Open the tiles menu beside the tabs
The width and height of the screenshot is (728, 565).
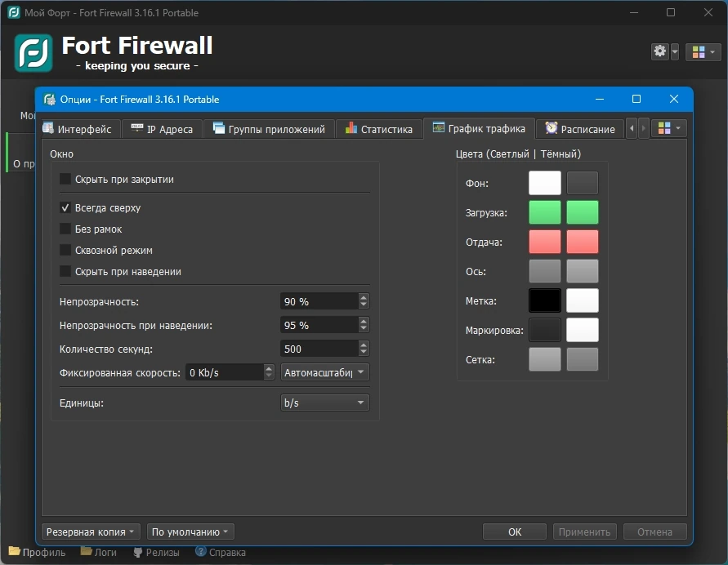[669, 128]
